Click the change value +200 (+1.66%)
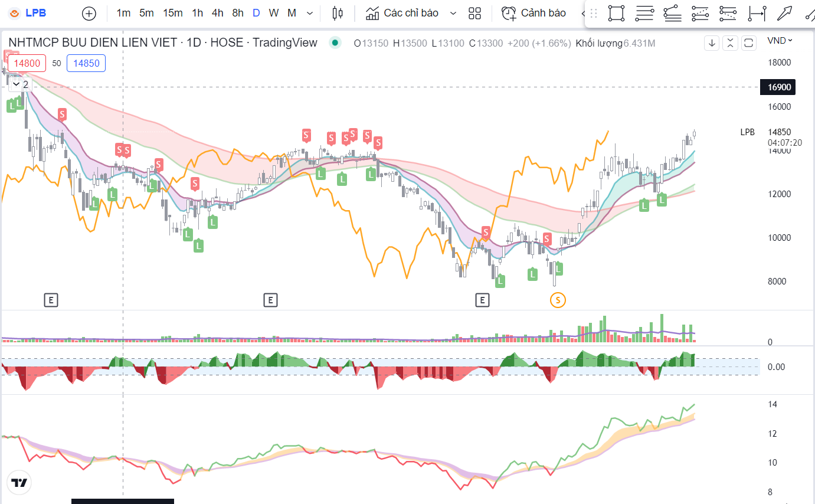Viewport: 815px width, 504px height. [539, 43]
